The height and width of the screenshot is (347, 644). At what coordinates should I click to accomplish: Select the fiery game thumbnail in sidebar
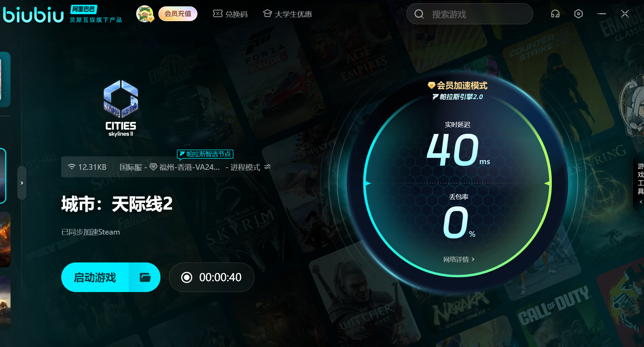[x=5, y=240]
